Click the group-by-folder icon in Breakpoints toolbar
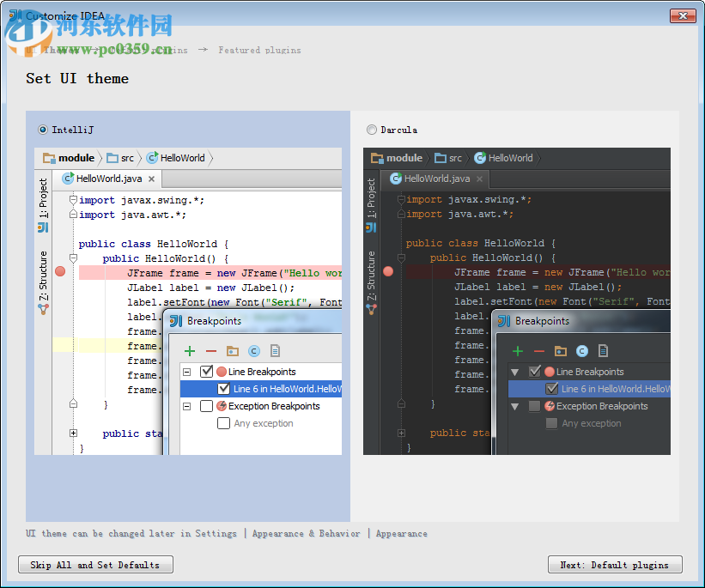The height and width of the screenshot is (588, 705). tap(234, 349)
